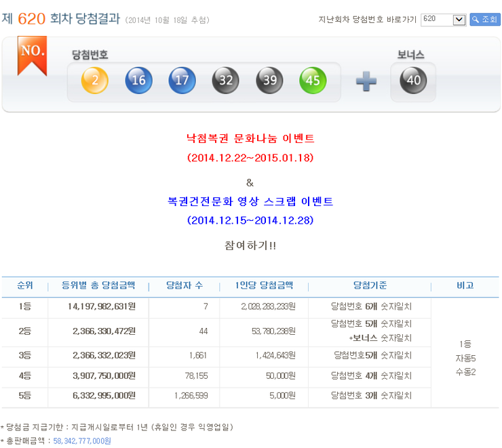Click the orange NO. ribbon badge
Screen dimensions: 502x448
point(32,56)
